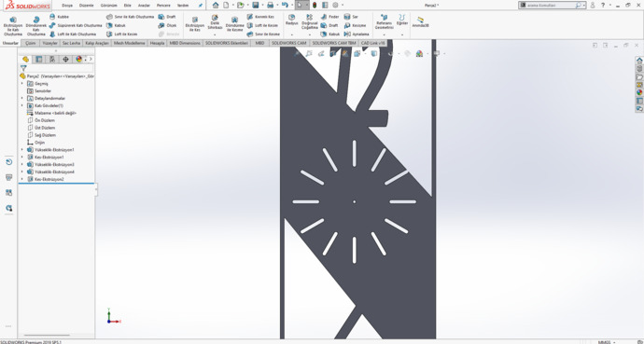Select Orijin in the feature tree
The width and height of the screenshot is (644, 344).
[35, 143]
